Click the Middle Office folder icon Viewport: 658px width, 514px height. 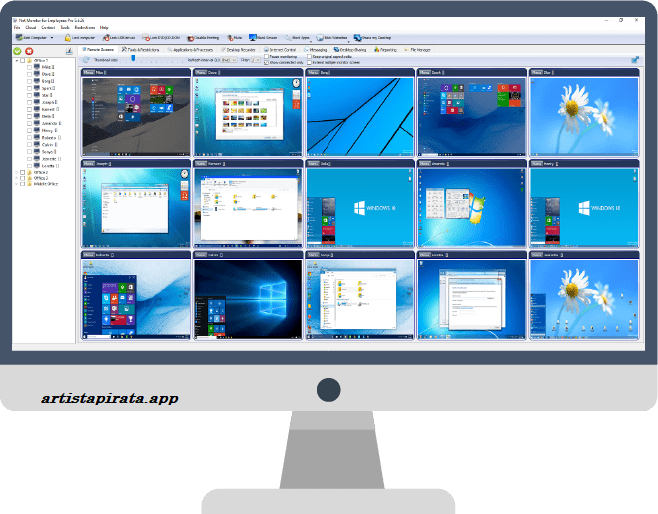(29, 184)
